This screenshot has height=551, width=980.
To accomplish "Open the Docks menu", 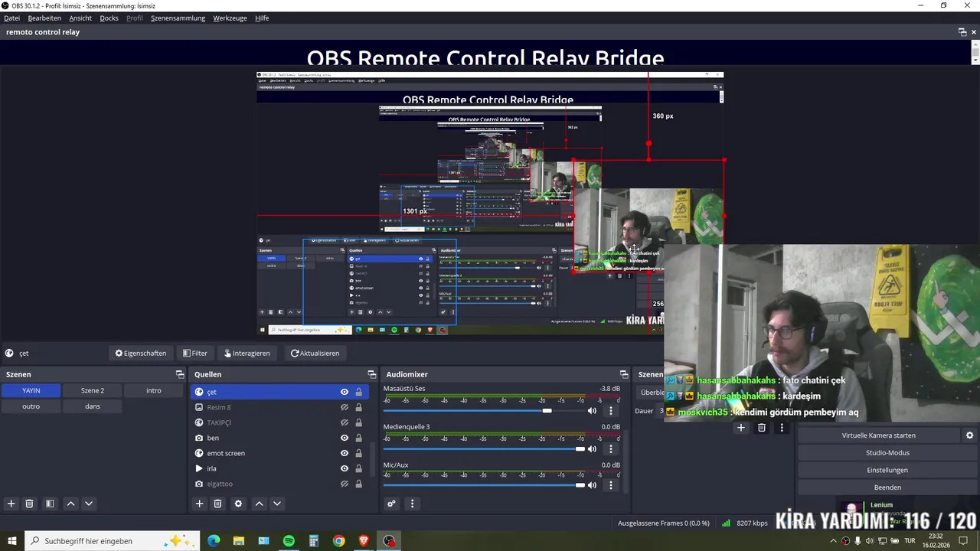I will tap(109, 18).
